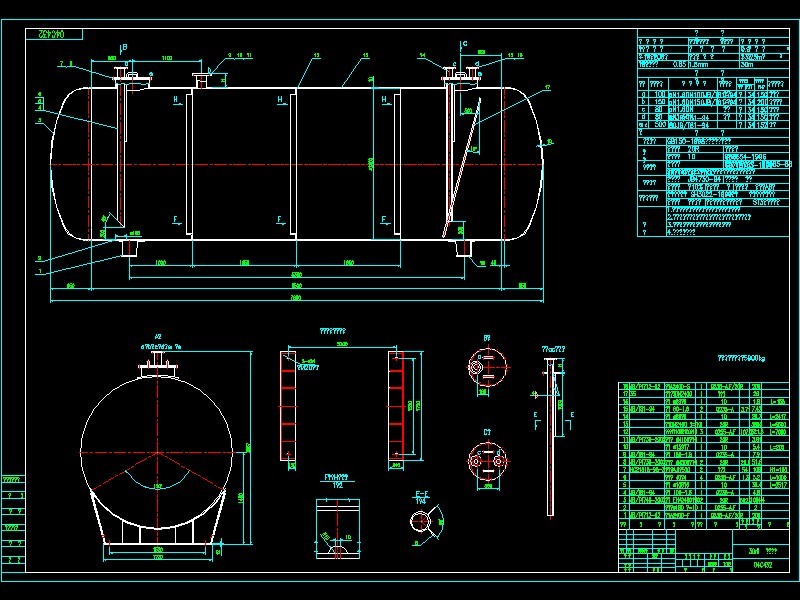Select the overall length dimension 7600
Viewport: 800px width, 600px height.
pos(295,294)
